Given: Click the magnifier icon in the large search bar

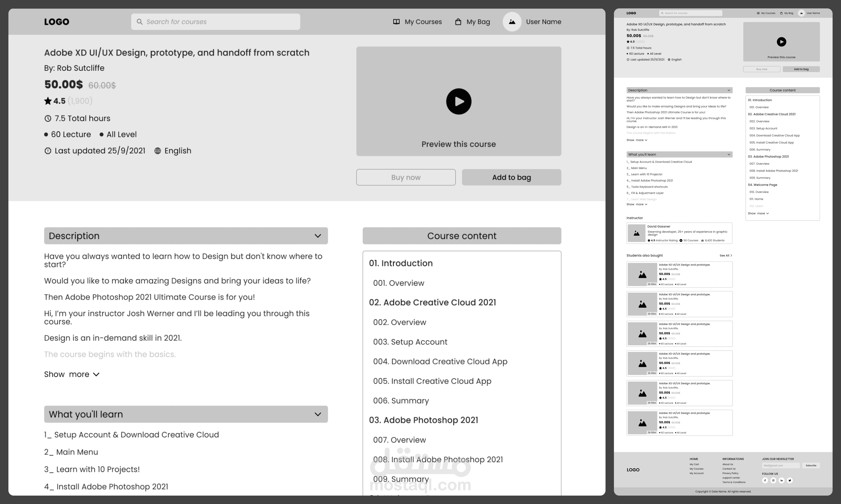Looking at the screenshot, I should click(x=139, y=22).
